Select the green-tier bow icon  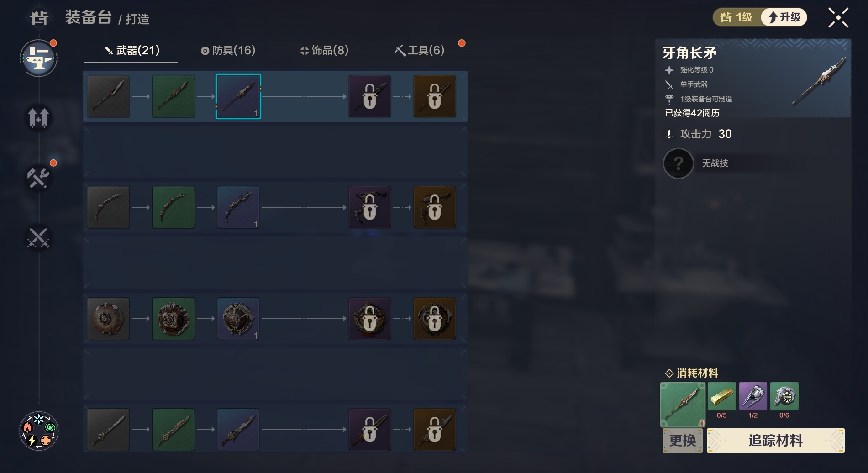173,207
